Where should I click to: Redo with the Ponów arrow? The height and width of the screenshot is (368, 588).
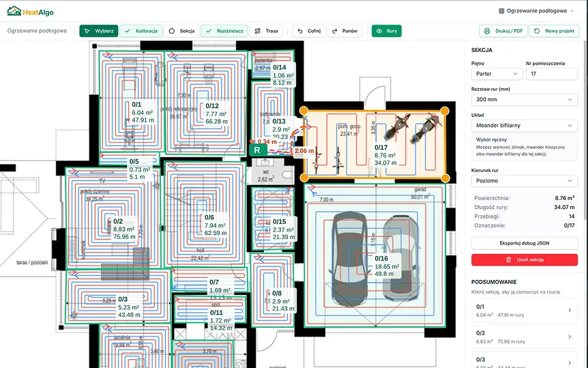click(x=344, y=31)
